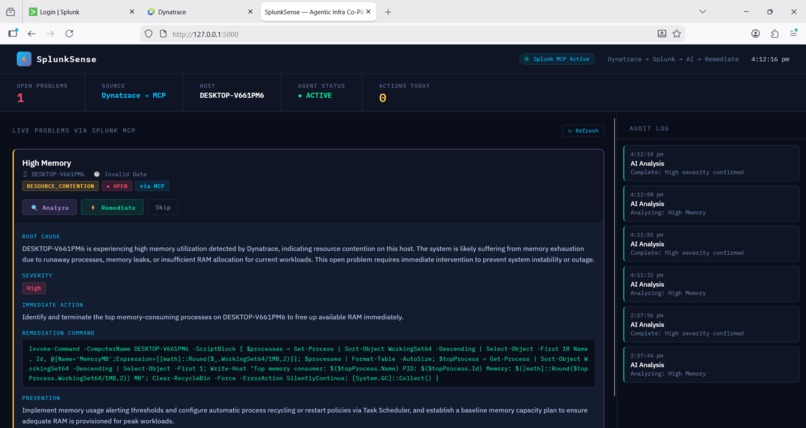Close the Dynatrace tab
Image resolution: width=806 pixels, height=428 pixels.
click(250, 12)
